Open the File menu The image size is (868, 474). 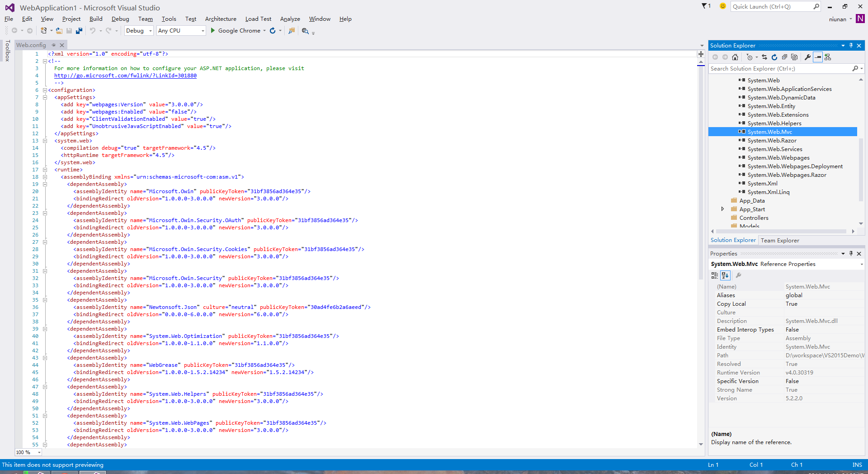pos(9,19)
